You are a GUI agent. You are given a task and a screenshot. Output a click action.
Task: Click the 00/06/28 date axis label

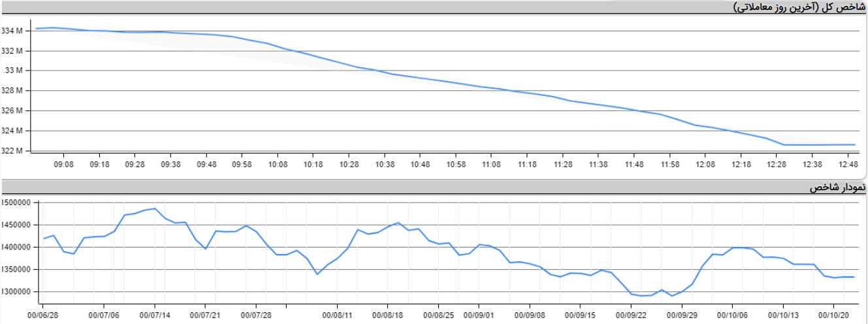pos(42,315)
